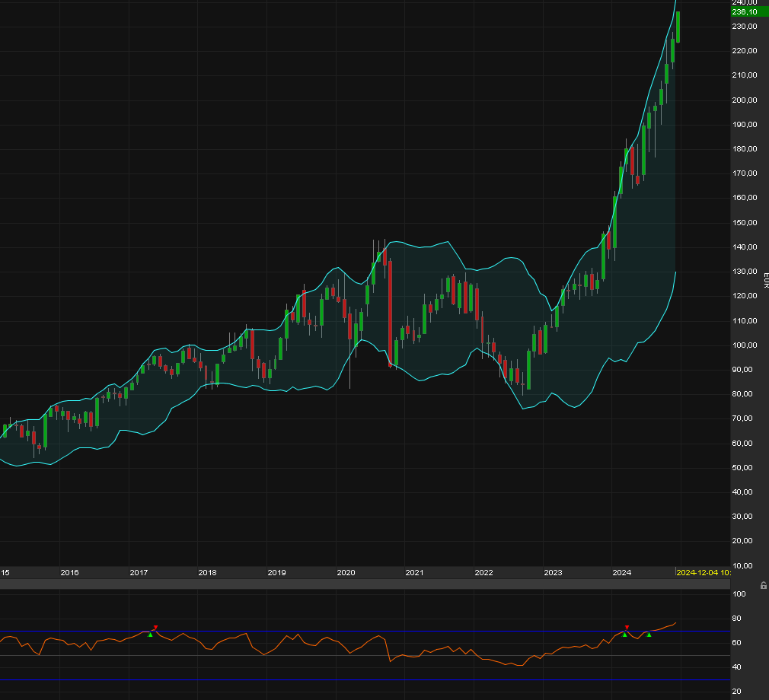769x700 pixels.
Task: Click the red sell marker above the early-2024 RSI line
Action: click(627, 628)
